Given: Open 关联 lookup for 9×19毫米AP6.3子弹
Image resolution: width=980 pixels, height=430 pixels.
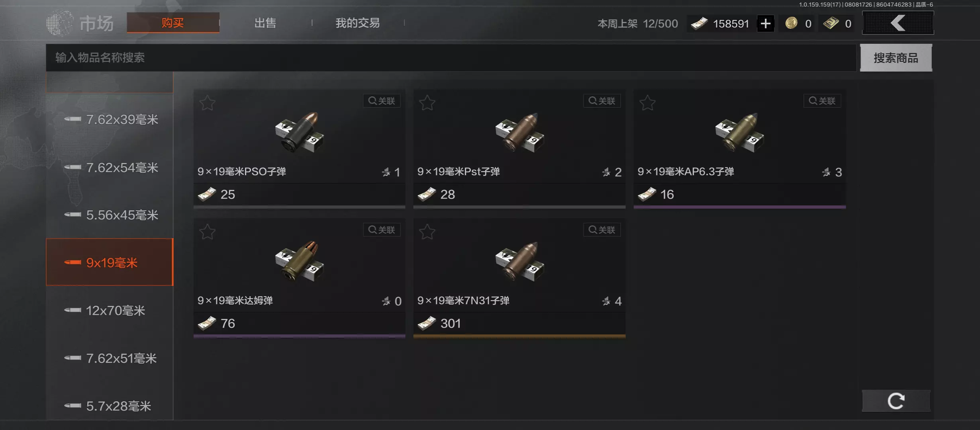Looking at the screenshot, I should 822,101.
